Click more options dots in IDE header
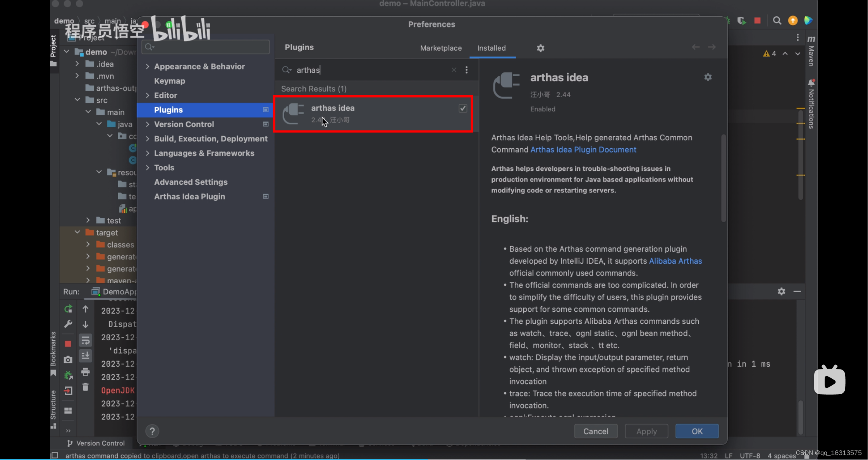The width and height of the screenshot is (868, 460). tap(798, 38)
